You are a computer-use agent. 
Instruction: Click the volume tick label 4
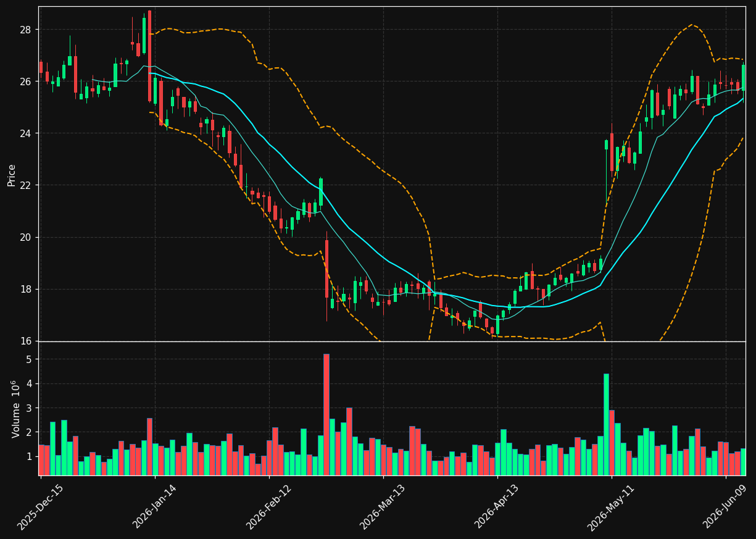tap(28, 383)
